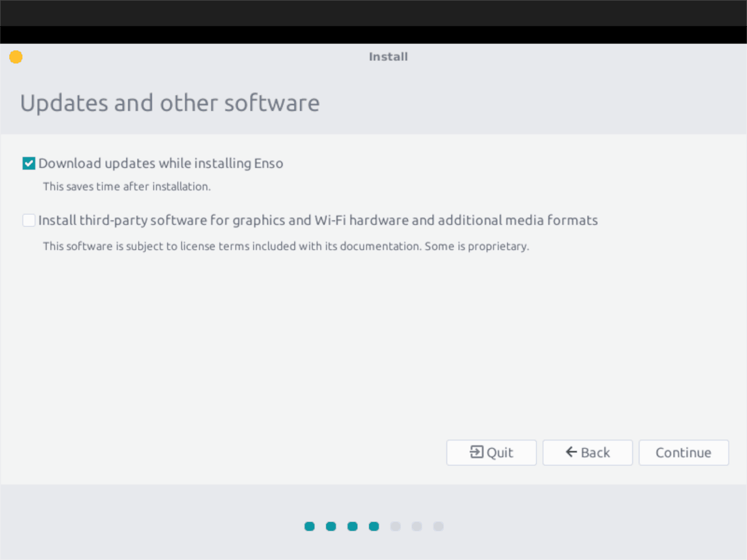Click the last gray progress dot
Image resolution: width=747 pixels, height=560 pixels.
pos(438,526)
